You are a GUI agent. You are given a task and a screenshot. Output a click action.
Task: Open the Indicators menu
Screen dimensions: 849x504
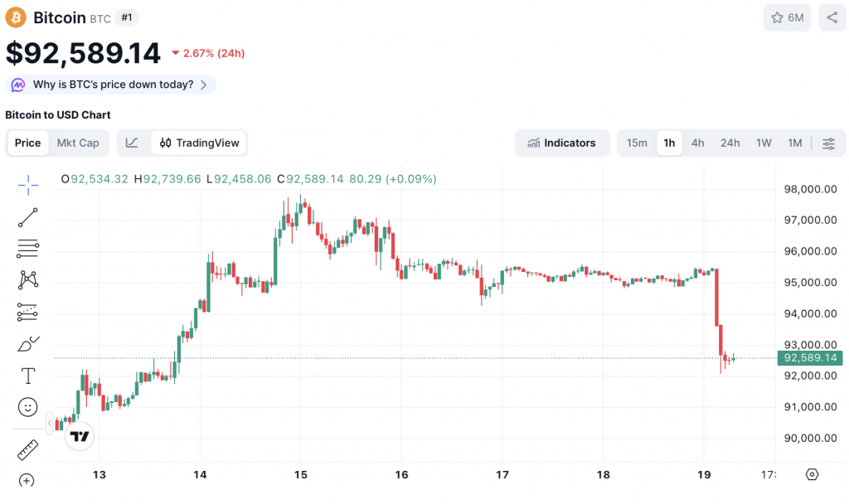coord(561,143)
